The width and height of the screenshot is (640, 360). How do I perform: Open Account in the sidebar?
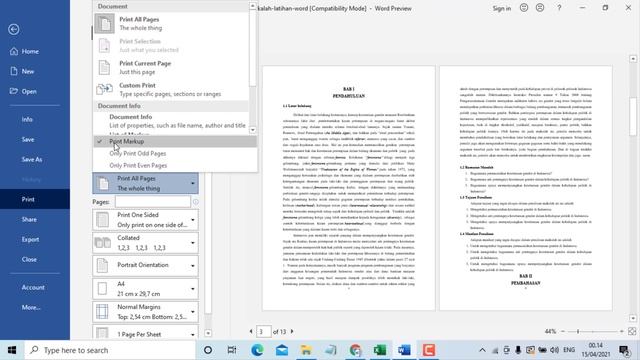[x=33, y=288]
